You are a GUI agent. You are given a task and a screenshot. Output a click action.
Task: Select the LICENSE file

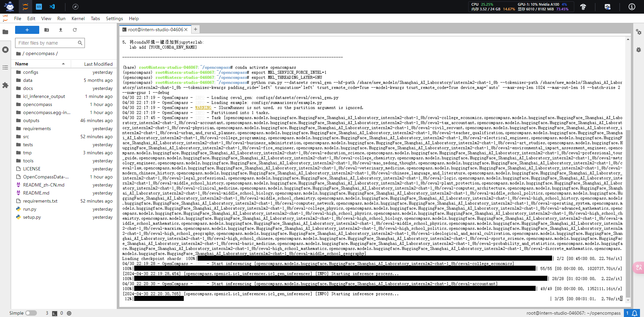pos(64,169)
